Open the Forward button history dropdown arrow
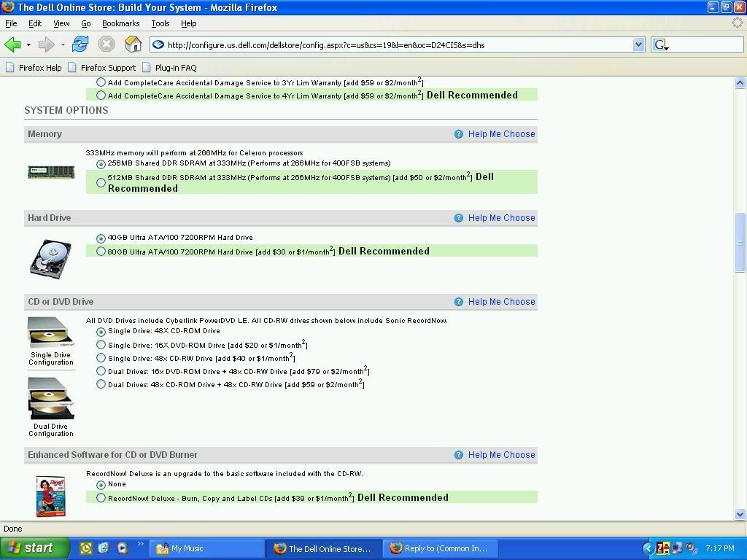Image resolution: width=747 pixels, height=560 pixels. [63, 44]
